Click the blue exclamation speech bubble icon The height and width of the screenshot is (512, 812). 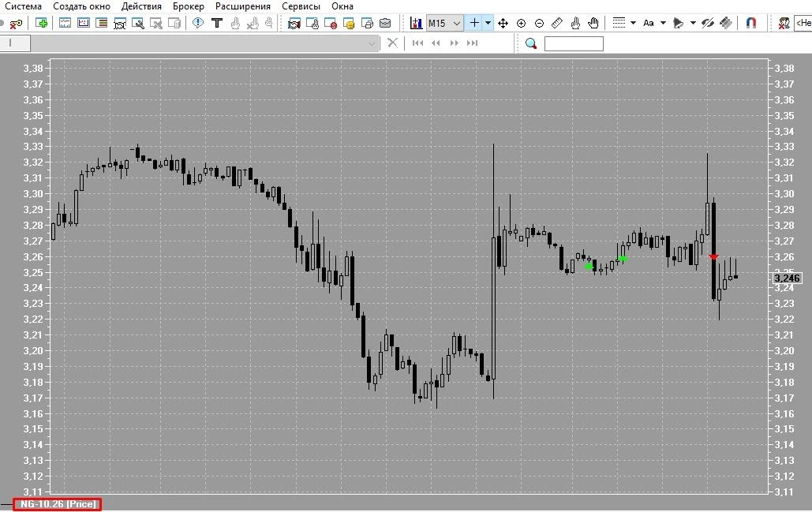point(198,24)
